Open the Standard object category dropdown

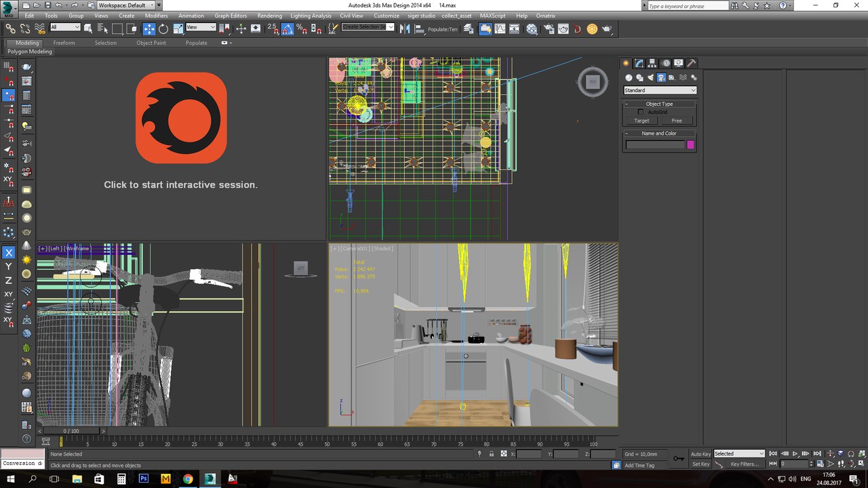[660, 90]
